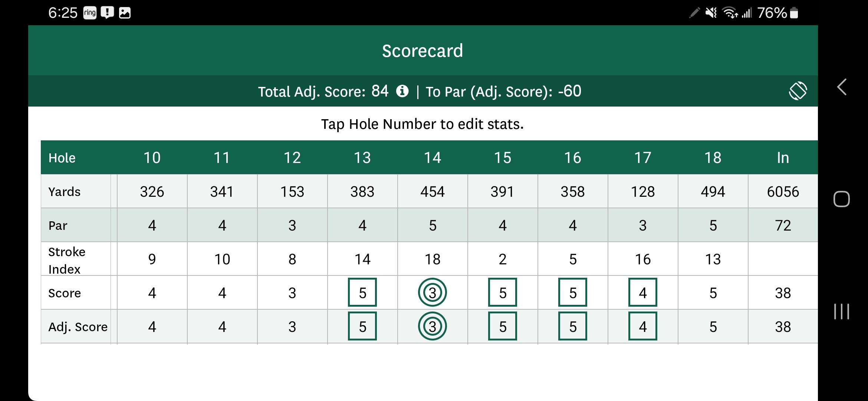
Task: Tap the screenshot notification icon
Action: [x=125, y=12]
